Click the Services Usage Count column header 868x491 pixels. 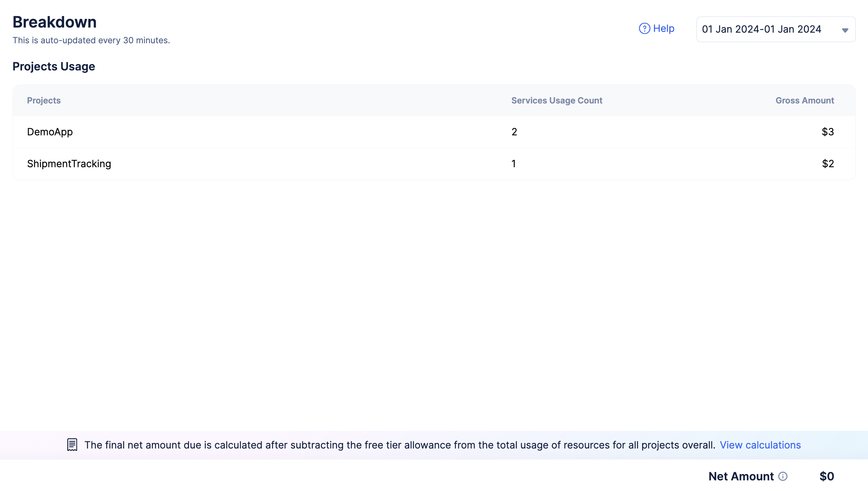(x=557, y=100)
